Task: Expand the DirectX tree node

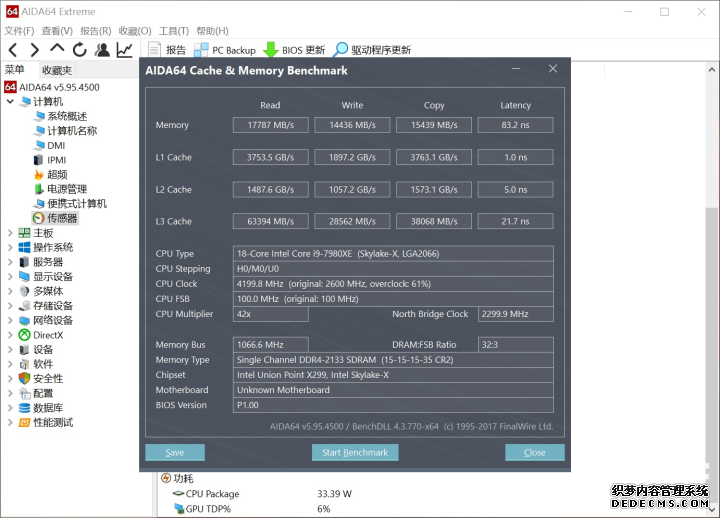Action: click(x=10, y=335)
